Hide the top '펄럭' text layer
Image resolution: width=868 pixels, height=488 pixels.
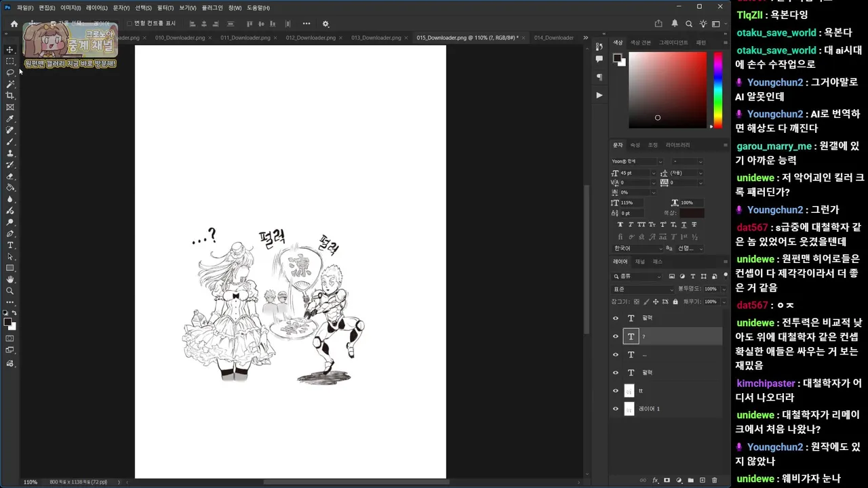tap(616, 318)
